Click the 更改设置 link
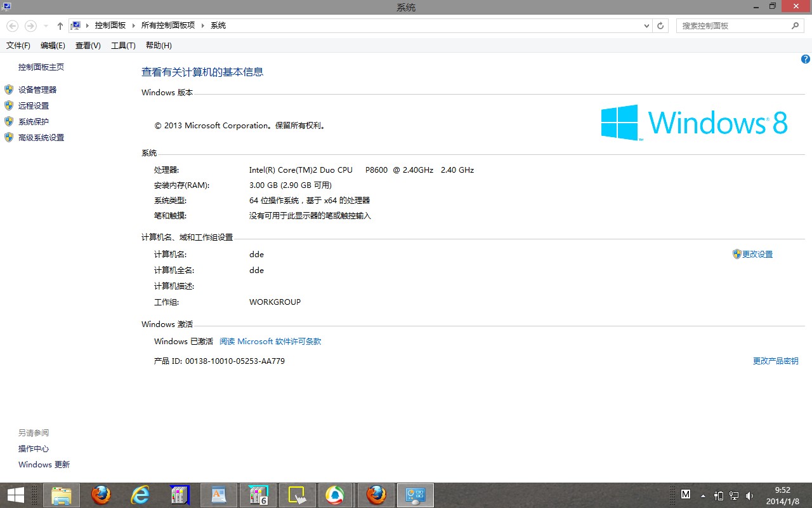Viewport: 812px width, 508px height. click(757, 255)
